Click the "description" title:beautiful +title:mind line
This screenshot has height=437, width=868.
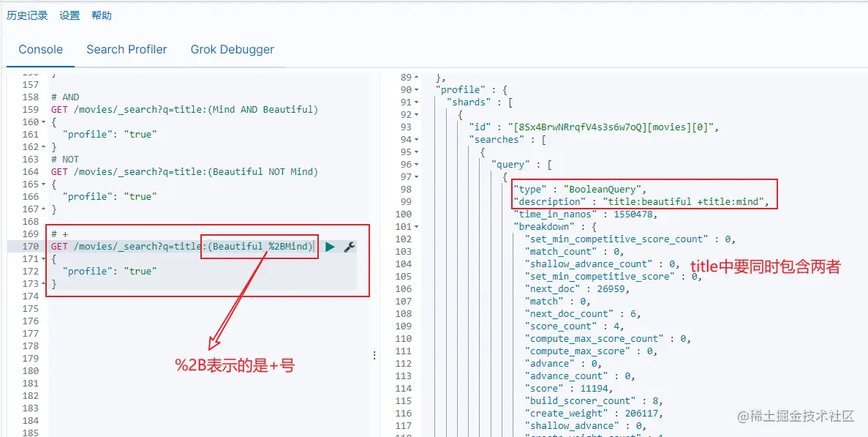[641, 201]
